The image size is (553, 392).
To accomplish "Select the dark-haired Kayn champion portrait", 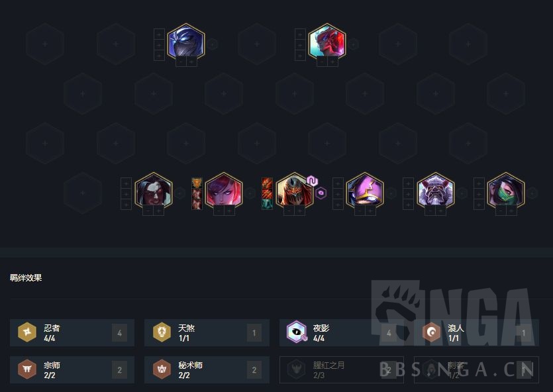I will click(154, 191).
